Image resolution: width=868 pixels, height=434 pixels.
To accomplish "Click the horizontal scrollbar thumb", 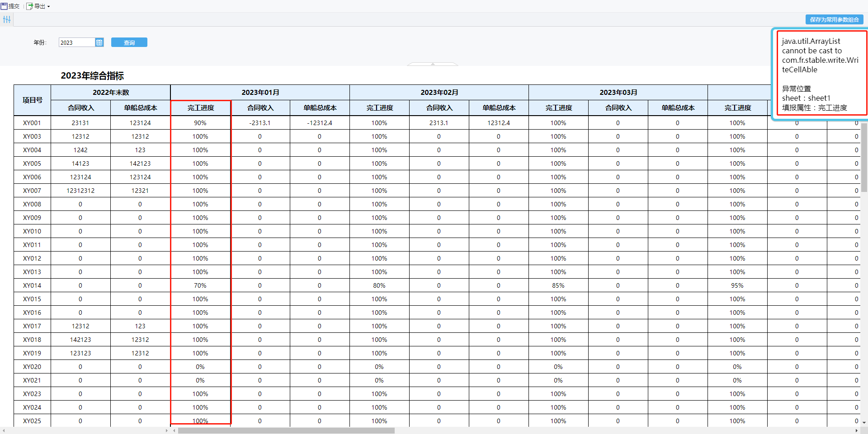I will click(x=286, y=430).
